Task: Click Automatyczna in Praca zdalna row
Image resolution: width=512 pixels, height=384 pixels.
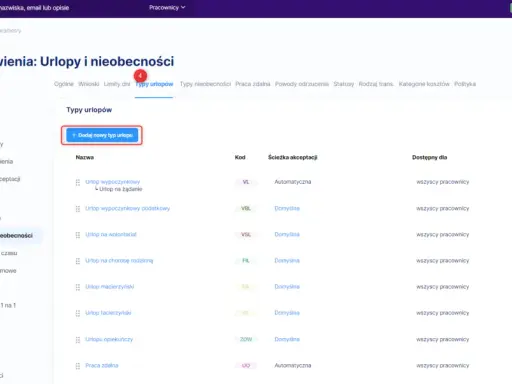Action: pos(293,365)
